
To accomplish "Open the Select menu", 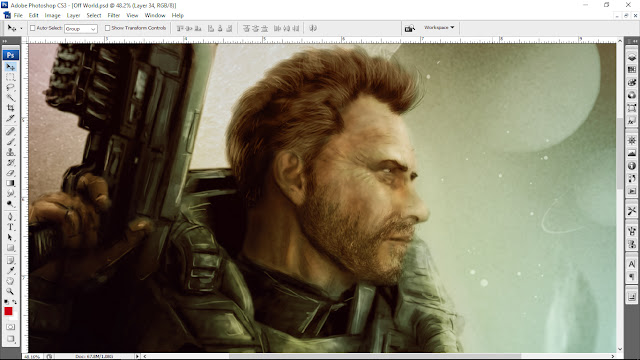I will point(93,16).
